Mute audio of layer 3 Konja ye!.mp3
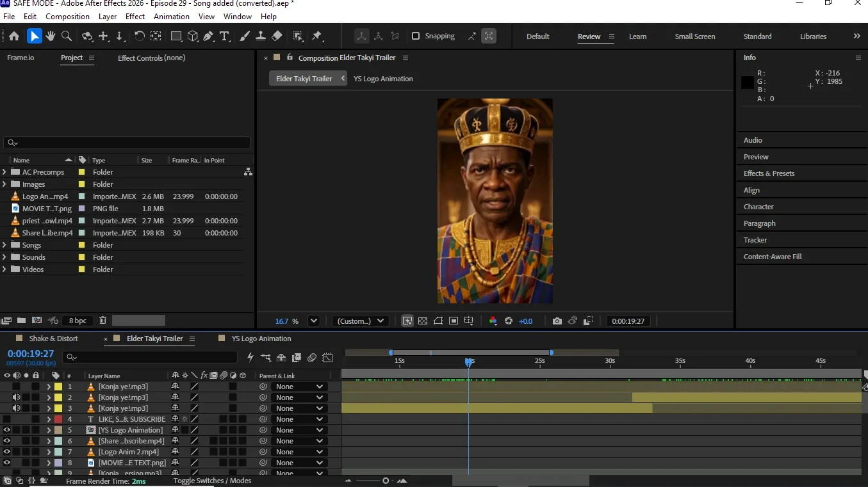 pyautogui.click(x=17, y=408)
